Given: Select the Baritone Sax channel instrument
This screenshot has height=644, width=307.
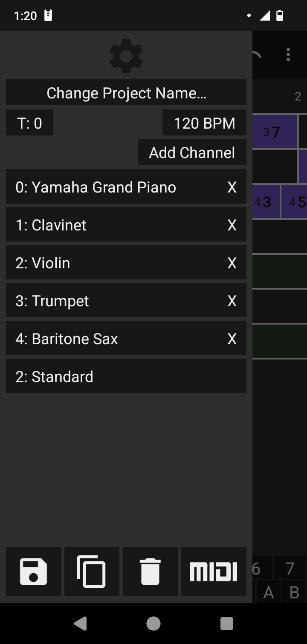Looking at the screenshot, I should (x=111, y=339).
